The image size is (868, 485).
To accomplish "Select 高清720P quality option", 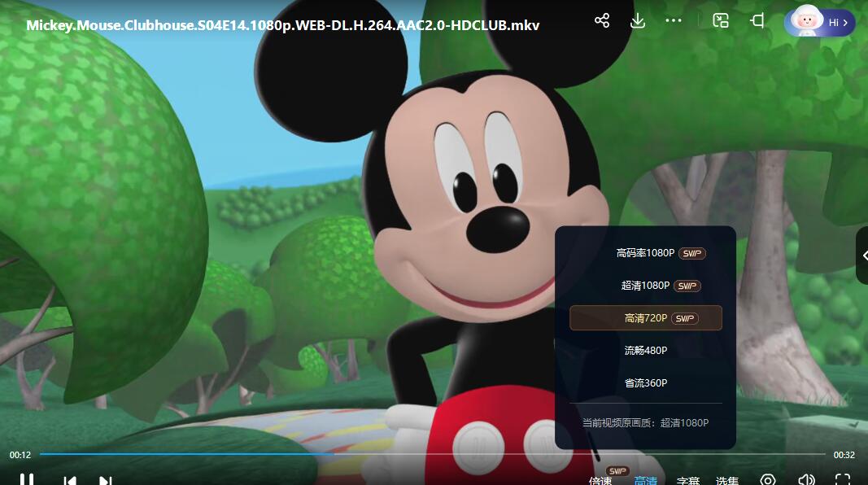I will click(645, 318).
